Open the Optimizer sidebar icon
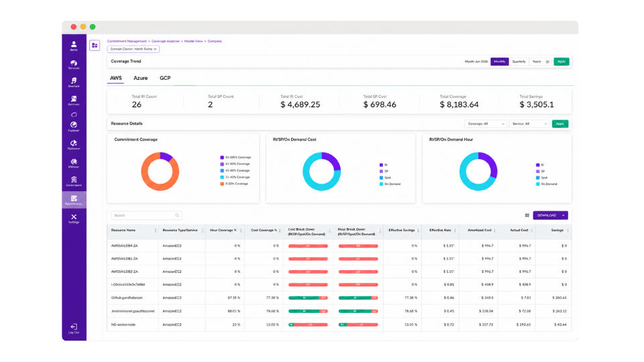Image resolution: width=644 pixels, height=362 pixels. [x=74, y=145]
